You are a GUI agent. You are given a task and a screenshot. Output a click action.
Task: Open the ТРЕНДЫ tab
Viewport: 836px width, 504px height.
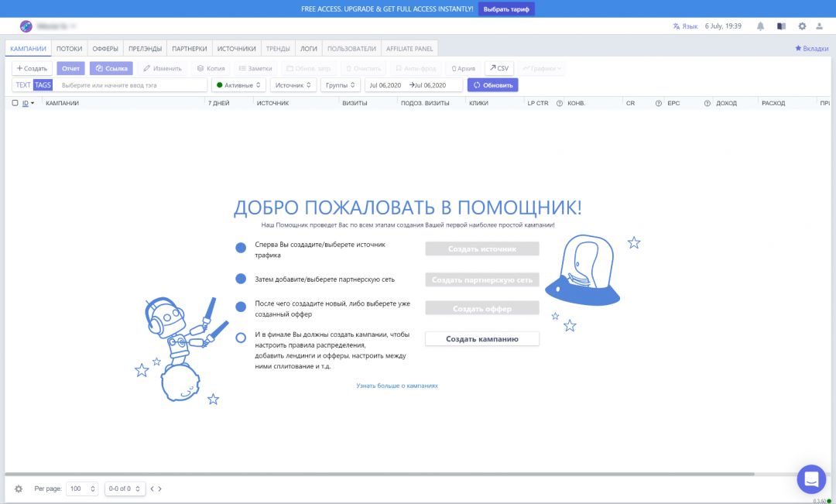point(276,48)
